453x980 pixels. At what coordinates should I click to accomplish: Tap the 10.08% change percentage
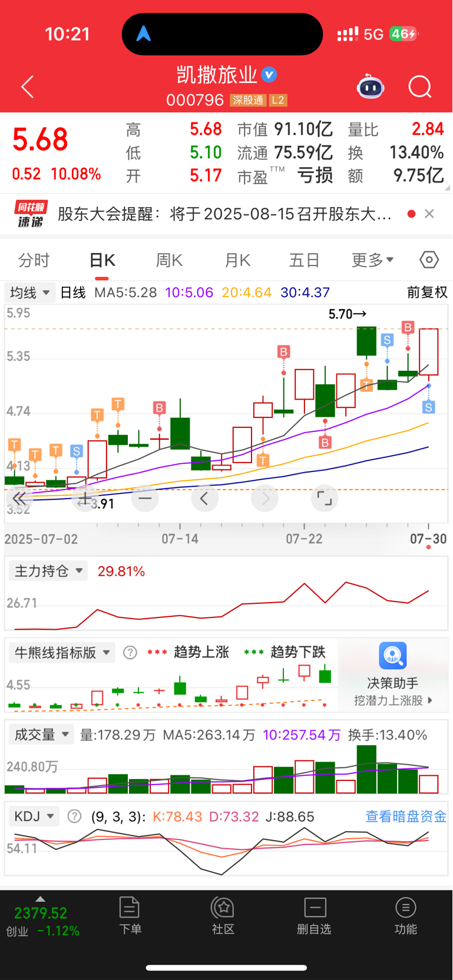tap(76, 174)
